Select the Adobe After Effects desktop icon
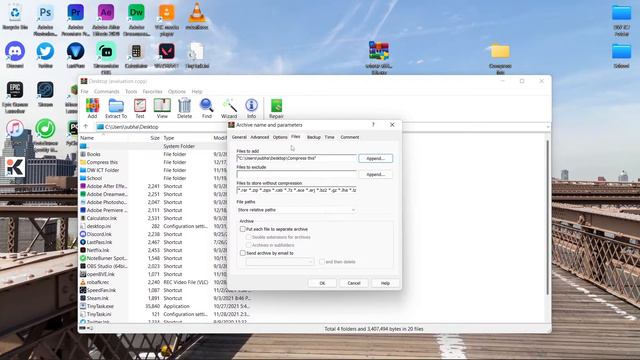 pos(106,20)
